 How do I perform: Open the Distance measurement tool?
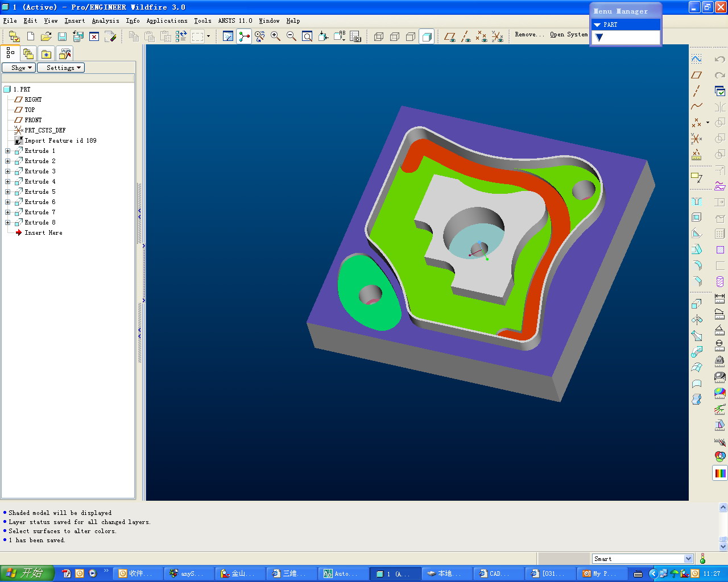click(719, 298)
